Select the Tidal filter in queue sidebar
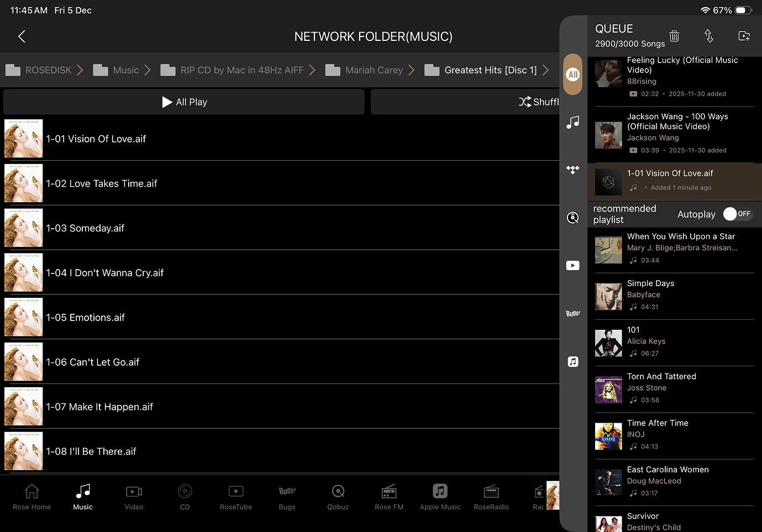Screen dimensions: 762x532 click(x=573, y=170)
